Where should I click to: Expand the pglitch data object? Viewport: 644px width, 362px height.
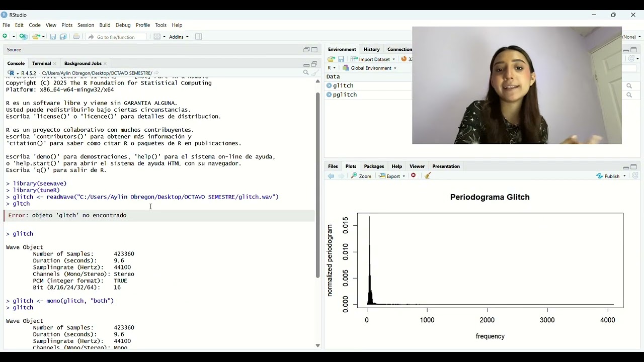329,95
